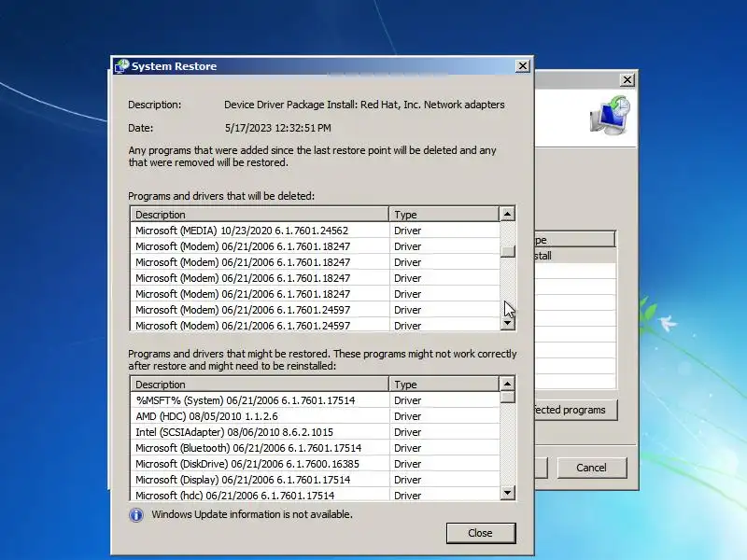Close the background System Restore window with X
The image size is (747, 560).
627,79
